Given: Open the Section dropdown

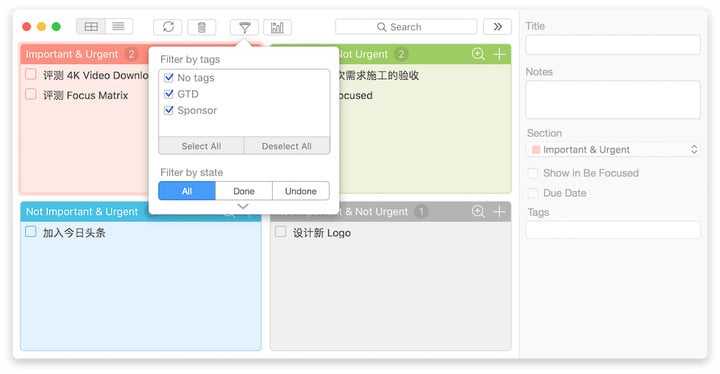Looking at the screenshot, I should (613, 149).
